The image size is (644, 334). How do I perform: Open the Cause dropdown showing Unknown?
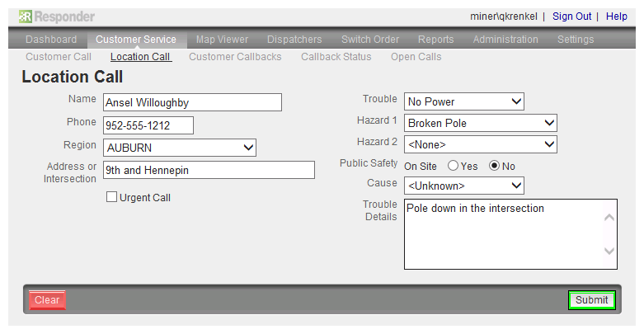[x=464, y=186]
